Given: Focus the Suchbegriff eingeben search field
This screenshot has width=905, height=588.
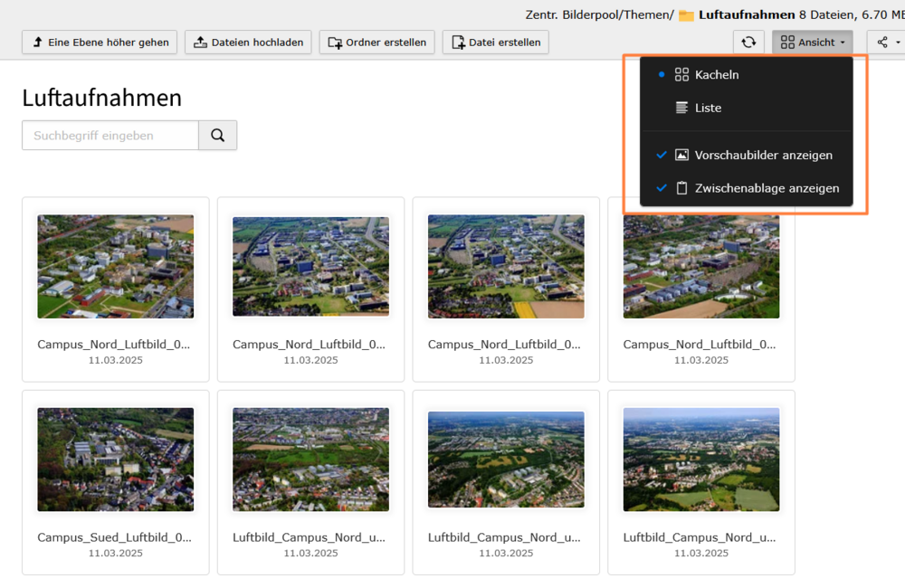Looking at the screenshot, I should pyautogui.click(x=110, y=136).
